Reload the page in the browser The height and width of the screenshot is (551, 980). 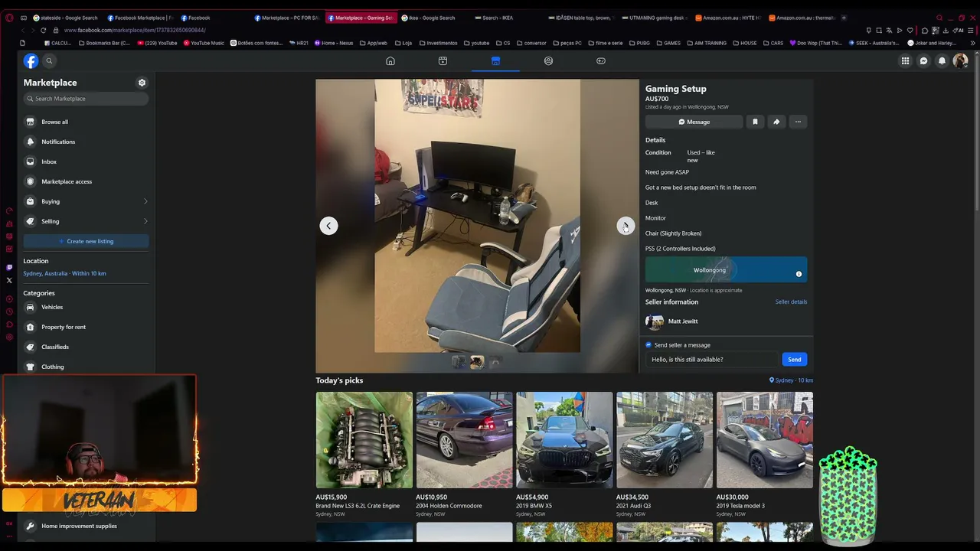pyautogui.click(x=43, y=30)
